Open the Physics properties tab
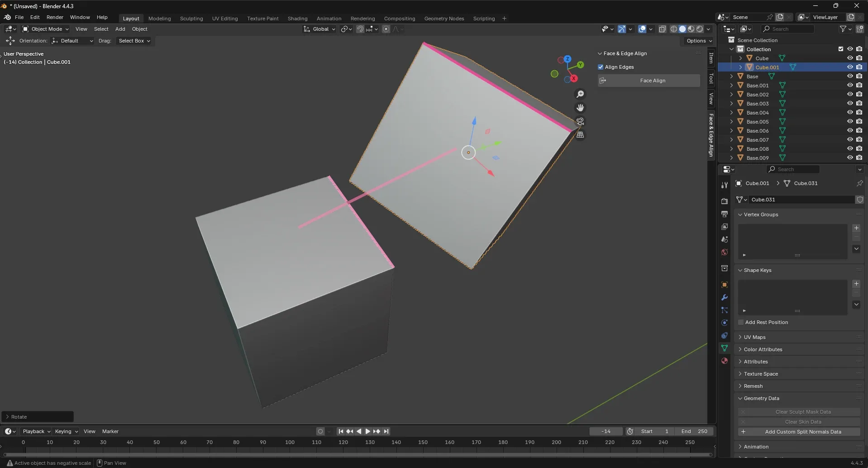 (x=725, y=323)
